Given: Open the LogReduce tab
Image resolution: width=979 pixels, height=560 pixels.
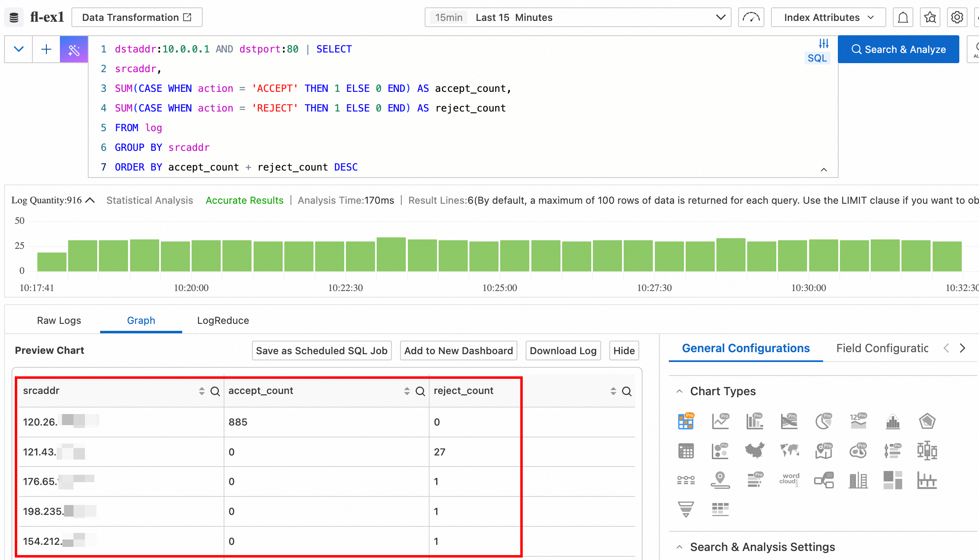Looking at the screenshot, I should coord(223,321).
